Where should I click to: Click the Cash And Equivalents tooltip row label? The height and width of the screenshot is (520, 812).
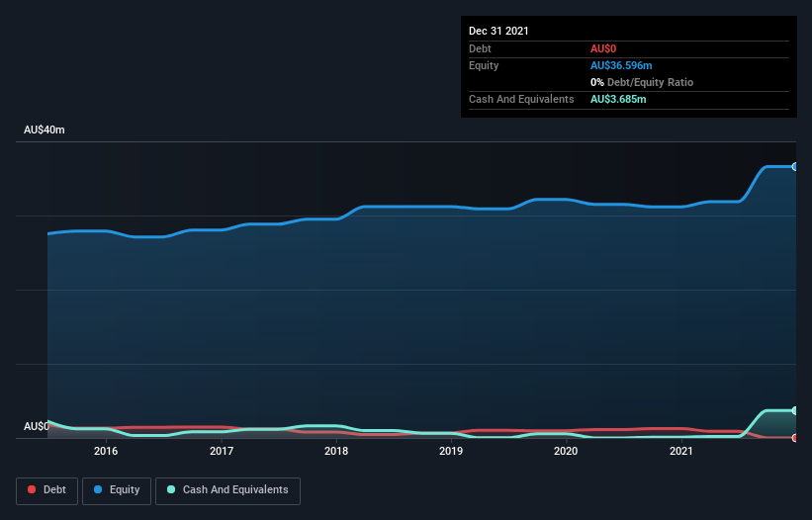(x=521, y=99)
